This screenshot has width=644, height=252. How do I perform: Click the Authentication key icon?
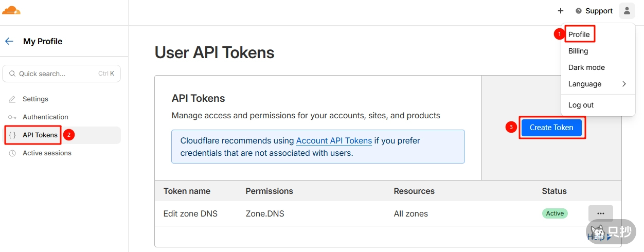12,117
